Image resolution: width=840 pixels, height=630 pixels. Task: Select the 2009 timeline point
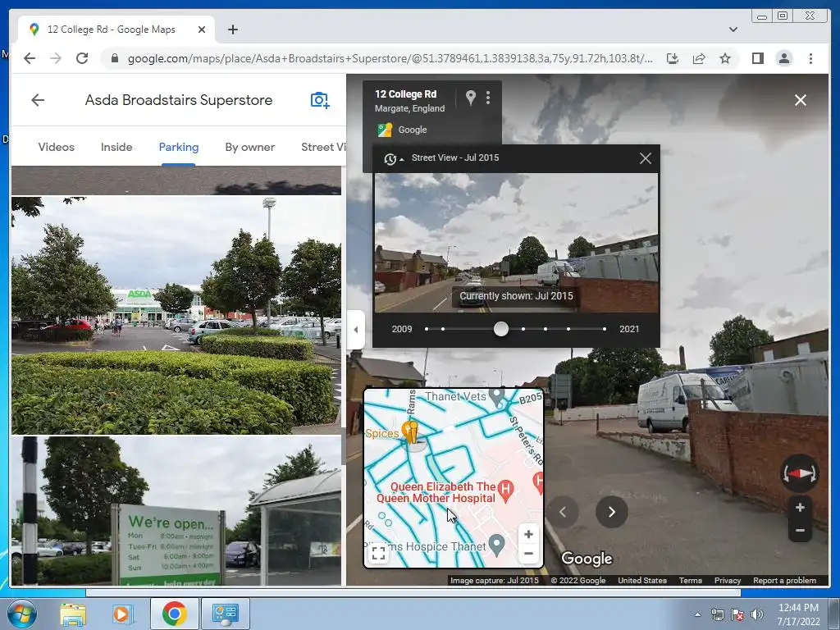click(x=427, y=329)
